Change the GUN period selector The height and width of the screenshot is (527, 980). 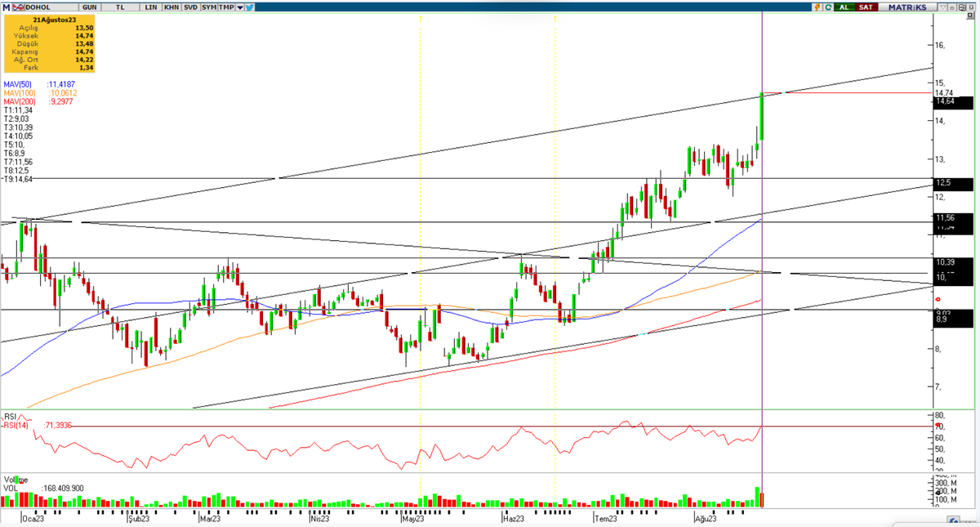89,7
